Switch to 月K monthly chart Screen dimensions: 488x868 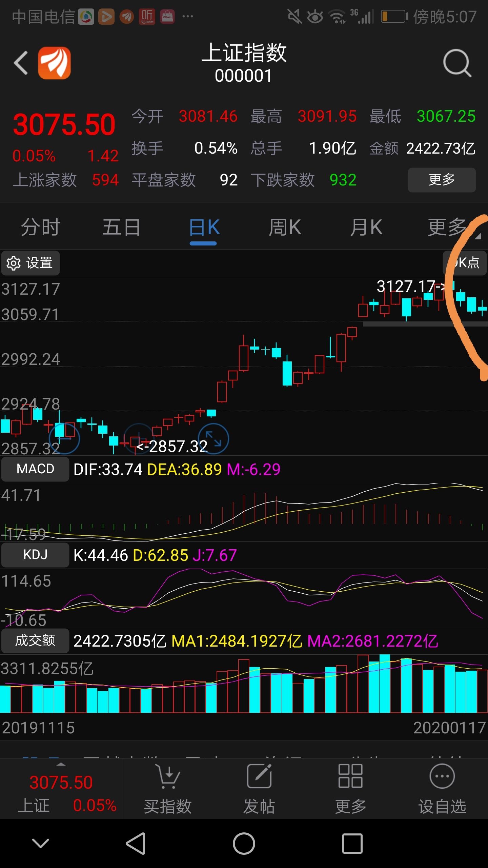click(x=366, y=227)
